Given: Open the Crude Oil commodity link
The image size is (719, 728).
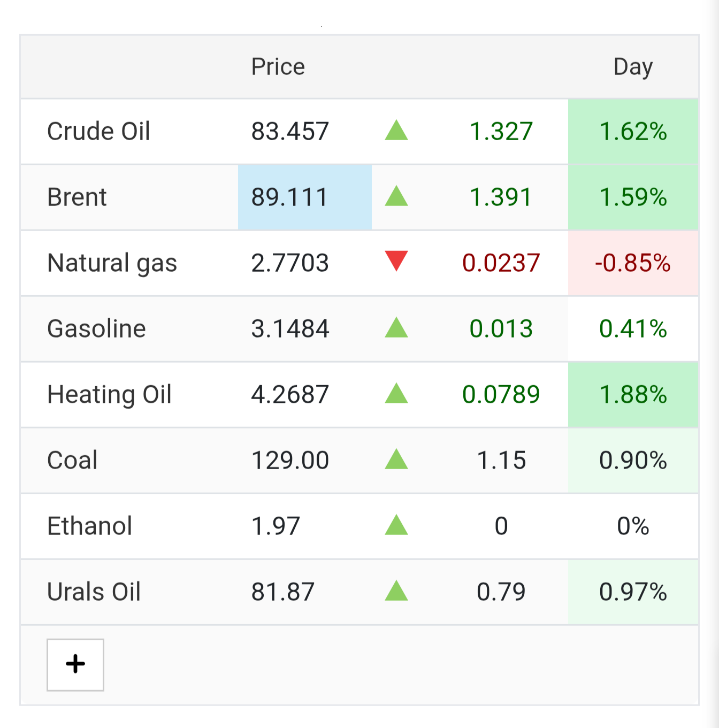Looking at the screenshot, I should click(98, 131).
